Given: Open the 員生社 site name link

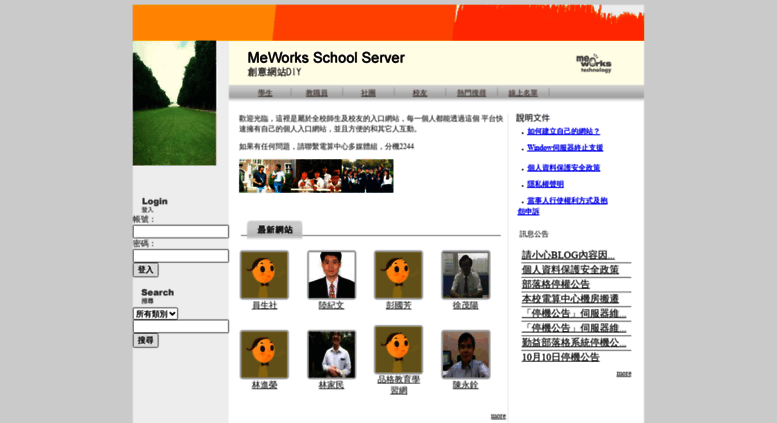Looking at the screenshot, I should pyautogui.click(x=265, y=306).
